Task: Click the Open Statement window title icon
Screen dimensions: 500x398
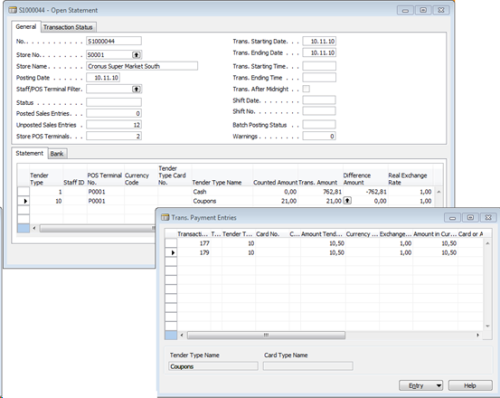Action: [x=13, y=10]
